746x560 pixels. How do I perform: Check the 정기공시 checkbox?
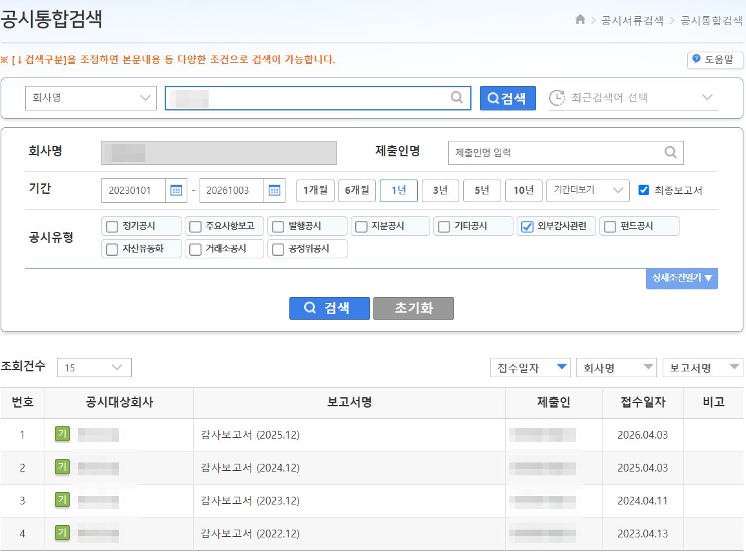pos(112,227)
